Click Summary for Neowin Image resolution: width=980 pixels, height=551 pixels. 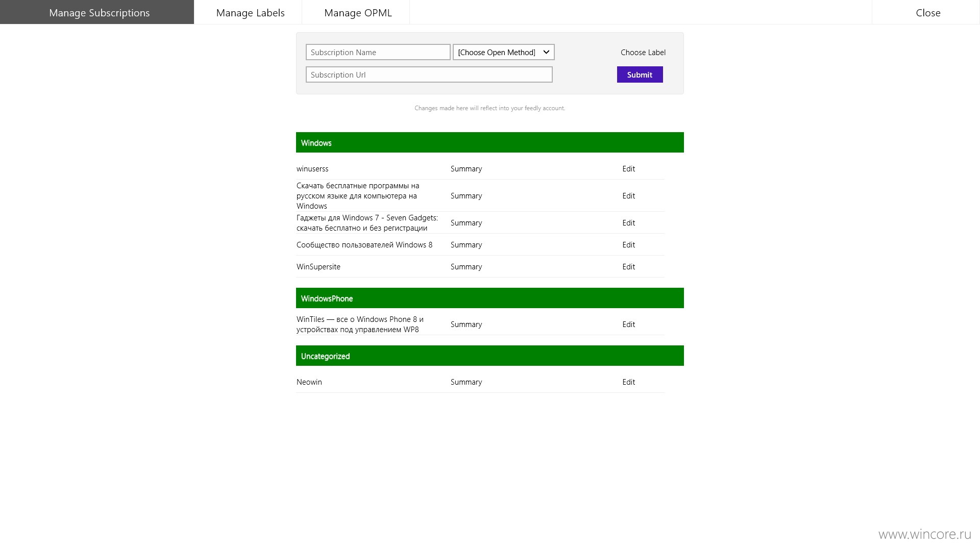coord(466,382)
